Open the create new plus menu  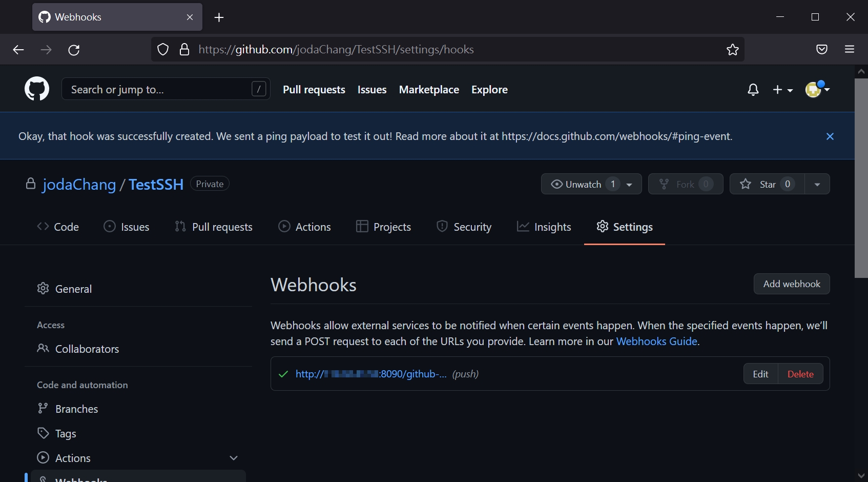tap(782, 90)
